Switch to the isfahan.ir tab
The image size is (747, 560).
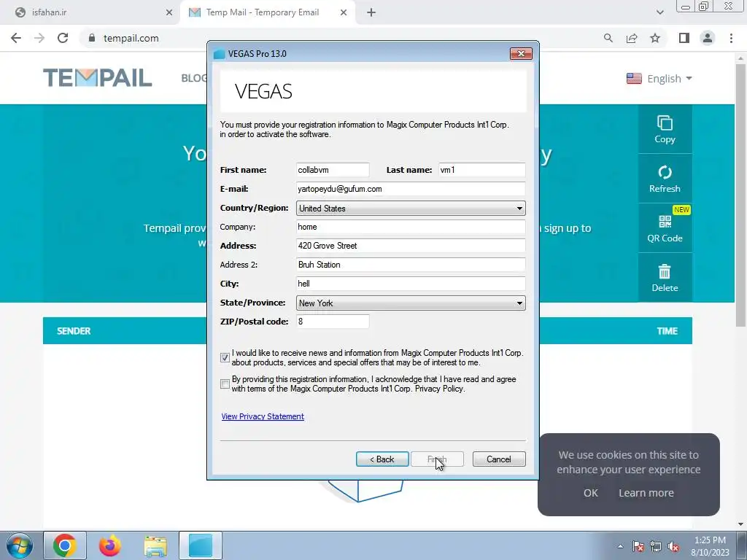tap(90, 12)
